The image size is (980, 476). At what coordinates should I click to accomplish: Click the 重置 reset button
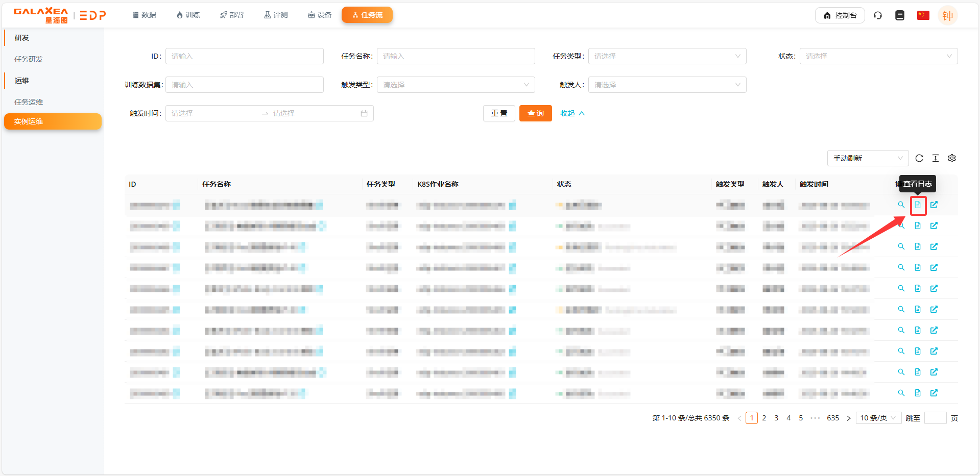499,113
